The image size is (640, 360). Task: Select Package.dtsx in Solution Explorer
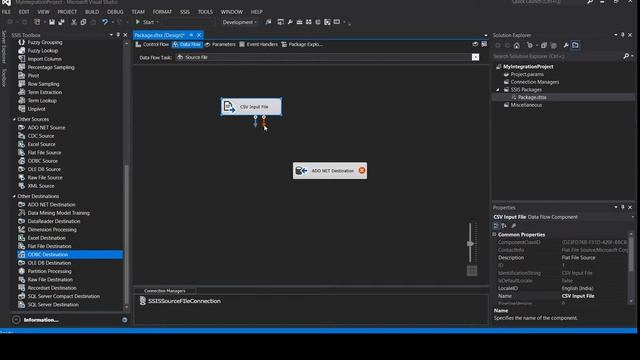tap(532, 97)
